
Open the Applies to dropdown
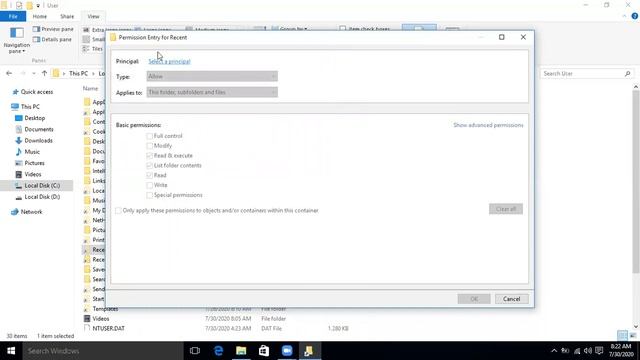[x=212, y=92]
